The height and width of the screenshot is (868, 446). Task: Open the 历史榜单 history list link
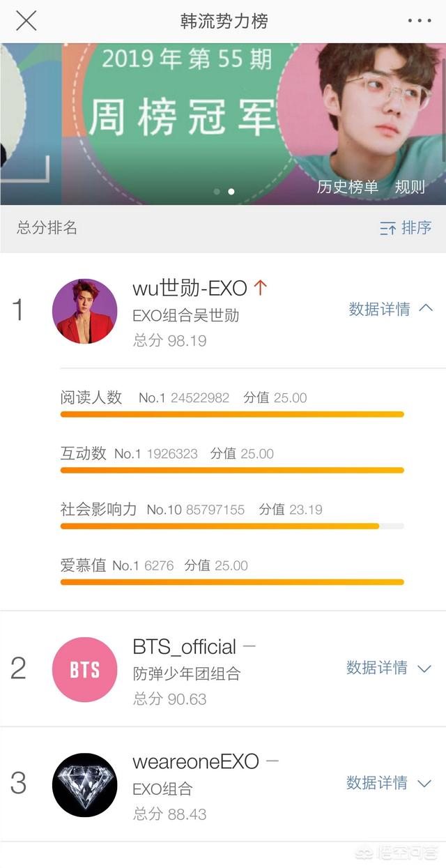tap(348, 187)
